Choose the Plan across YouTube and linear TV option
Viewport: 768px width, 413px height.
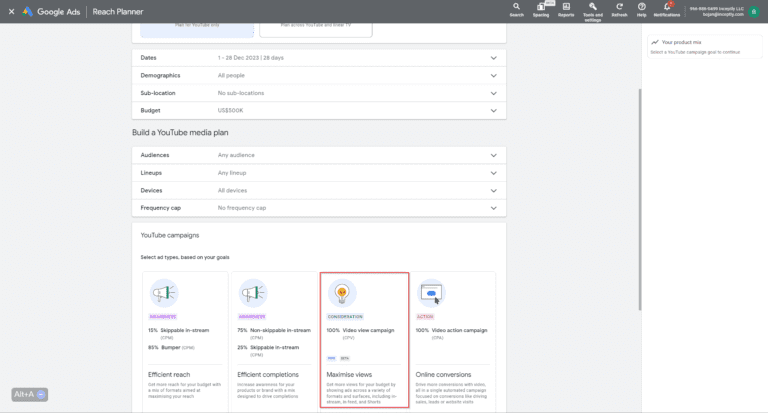tap(315, 29)
